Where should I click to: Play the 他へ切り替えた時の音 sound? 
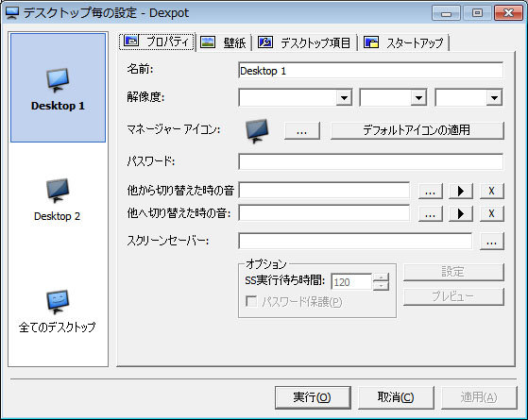coord(461,213)
